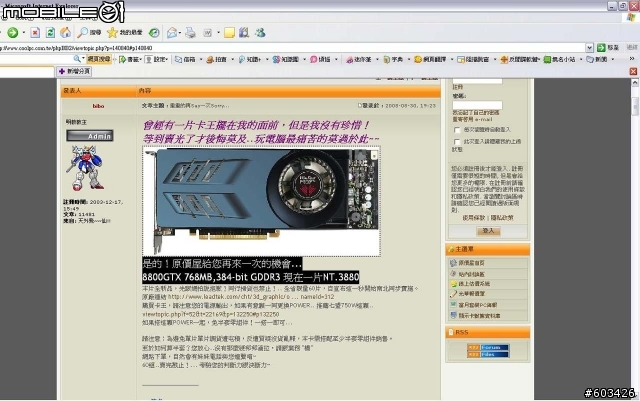Open History icon in IE toolbar
Viewport: 640px width, 401px height.
[x=154, y=33]
